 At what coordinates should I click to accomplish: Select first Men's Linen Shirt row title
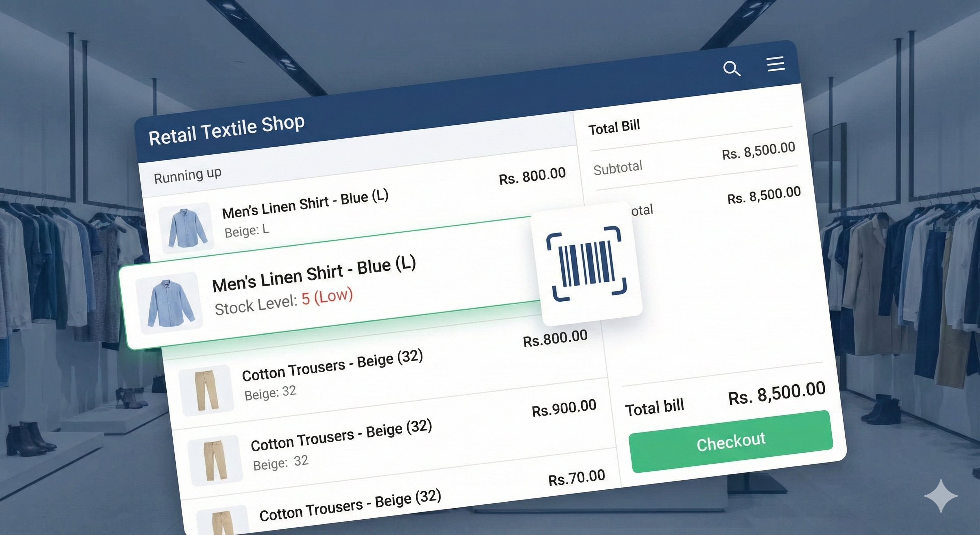coord(305,204)
